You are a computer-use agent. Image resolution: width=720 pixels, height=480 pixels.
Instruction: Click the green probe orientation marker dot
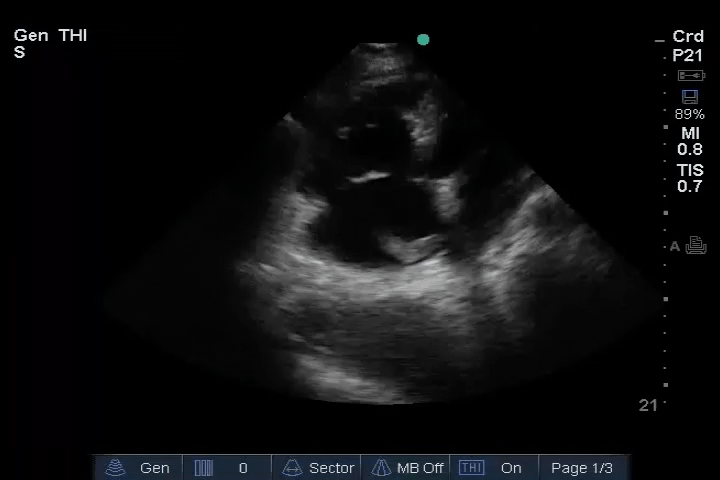pyautogui.click(x=423, y=40)
